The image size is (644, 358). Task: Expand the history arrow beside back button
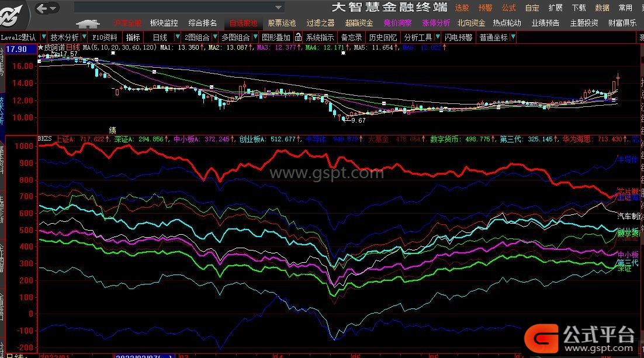coord(53,8)
